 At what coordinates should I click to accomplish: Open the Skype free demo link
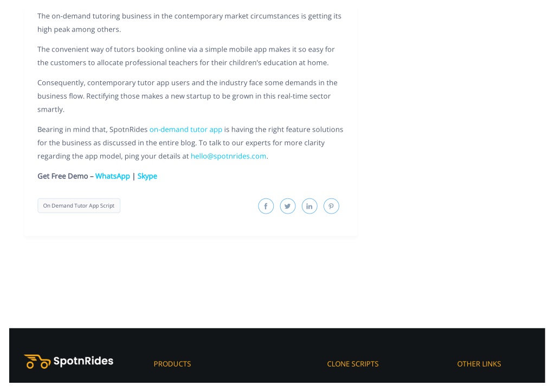pos(147,176)
